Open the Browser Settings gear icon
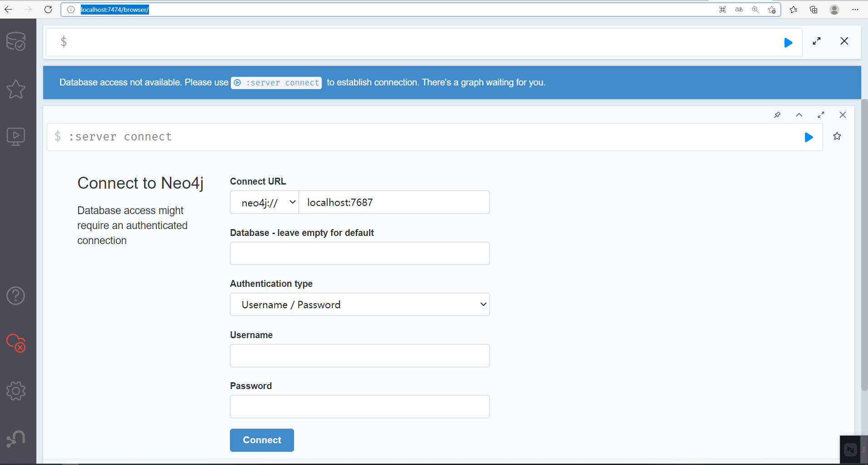The width and height of the screenshot is (868, 465). click(16, 391)
